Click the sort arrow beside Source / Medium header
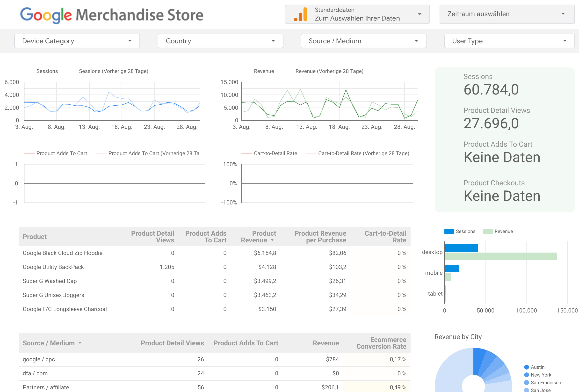Screen dimensions: 579x392 point(80,343)
